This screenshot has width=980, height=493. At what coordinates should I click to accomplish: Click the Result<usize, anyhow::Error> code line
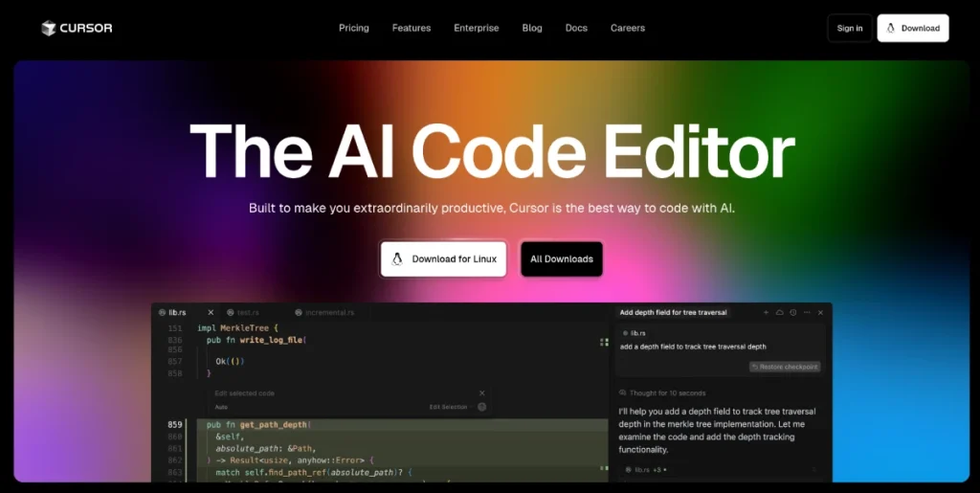click(290, 460)
